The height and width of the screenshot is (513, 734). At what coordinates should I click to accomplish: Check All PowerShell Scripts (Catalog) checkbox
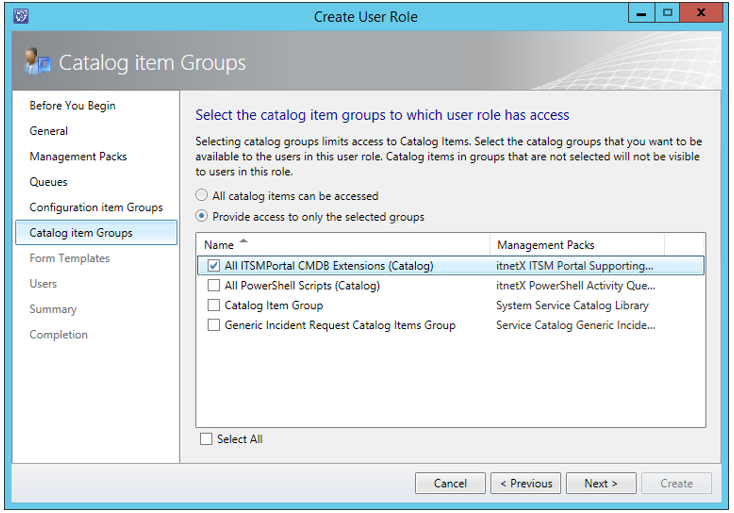214,286
